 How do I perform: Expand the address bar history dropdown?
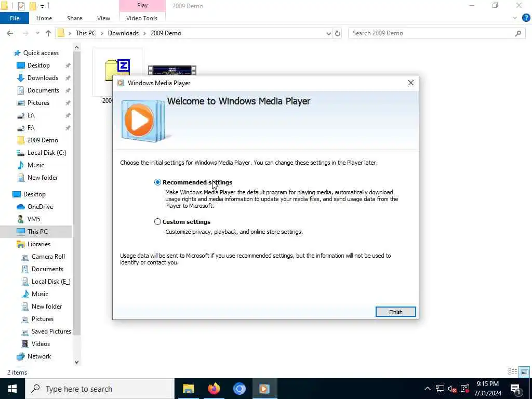pos(328,33)
